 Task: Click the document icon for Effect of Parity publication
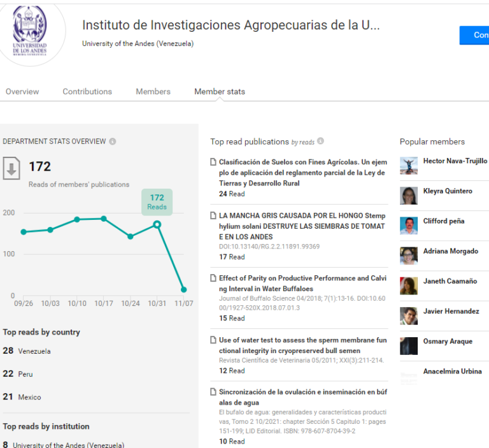pyautogui.click(x=213, y=278)
